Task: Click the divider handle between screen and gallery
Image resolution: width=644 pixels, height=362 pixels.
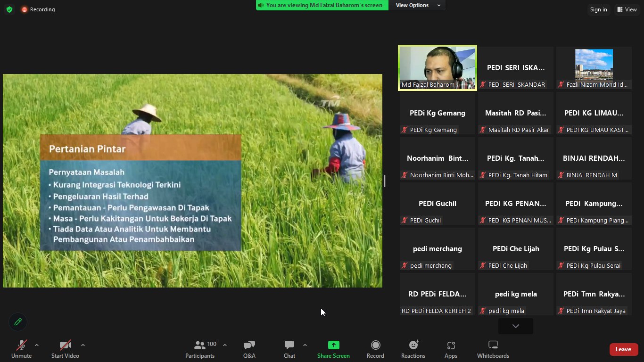Action: click(x=385, y=181)
